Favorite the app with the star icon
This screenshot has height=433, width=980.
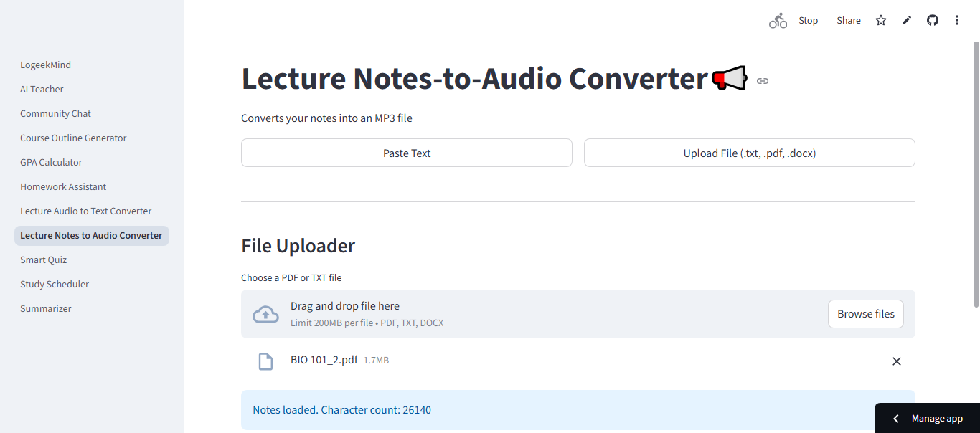click(x=880, y=20)
